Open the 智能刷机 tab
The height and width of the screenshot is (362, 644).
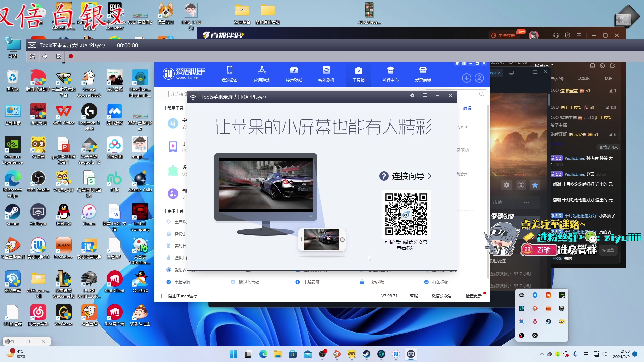click(326, 74)
